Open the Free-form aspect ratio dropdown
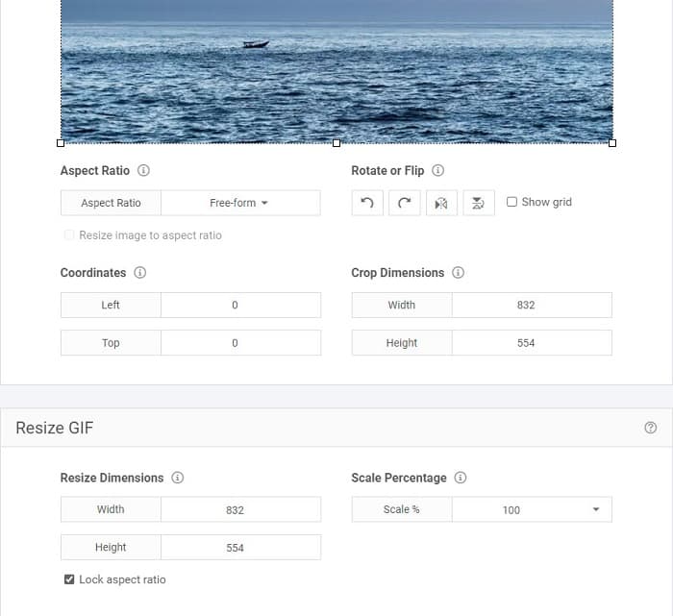This screenshot has width=673, height=616. point(239,203)
